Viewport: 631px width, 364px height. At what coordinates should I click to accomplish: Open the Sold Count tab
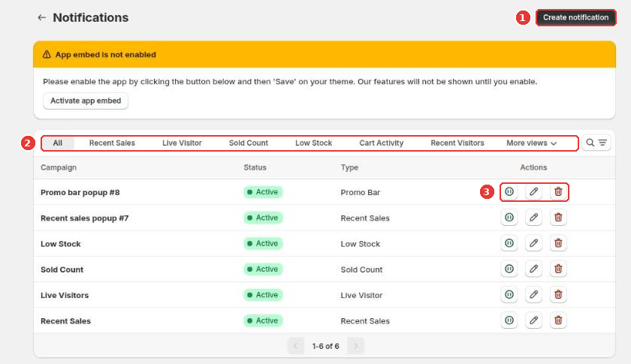[x=249, y=143]
